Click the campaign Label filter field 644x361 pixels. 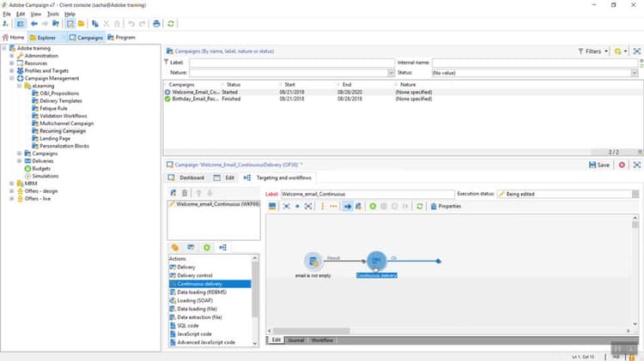point(292,63)
